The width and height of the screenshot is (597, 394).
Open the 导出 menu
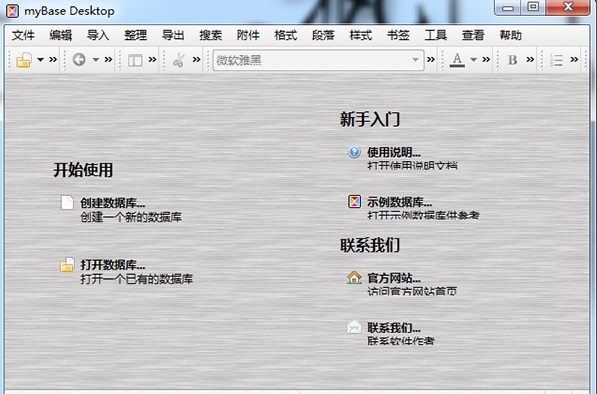173,35
